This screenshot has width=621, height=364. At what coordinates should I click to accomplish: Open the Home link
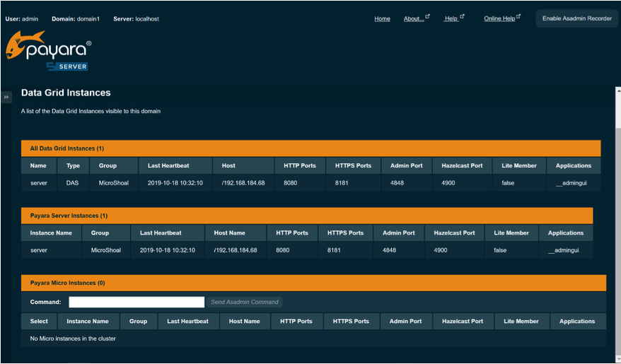click(382, 19)
